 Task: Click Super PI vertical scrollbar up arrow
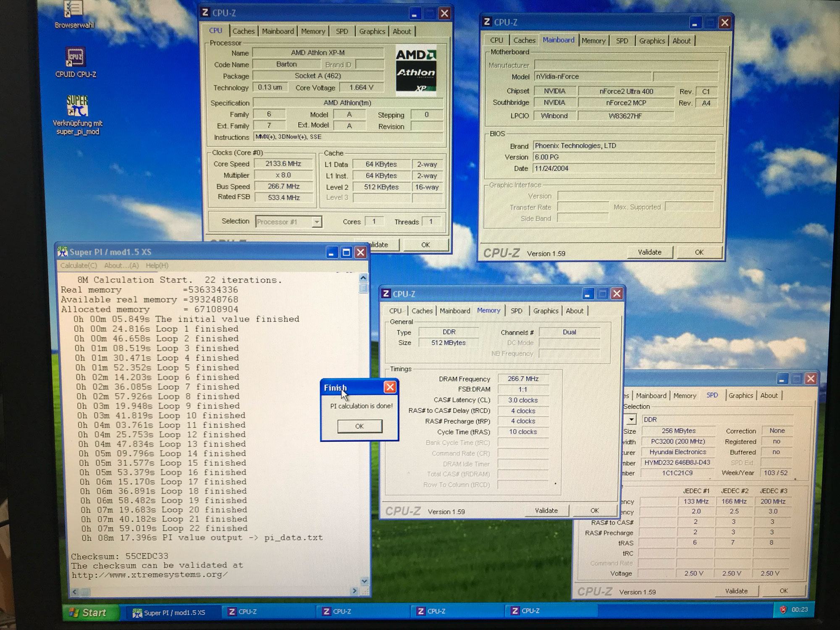click(363, 278)
